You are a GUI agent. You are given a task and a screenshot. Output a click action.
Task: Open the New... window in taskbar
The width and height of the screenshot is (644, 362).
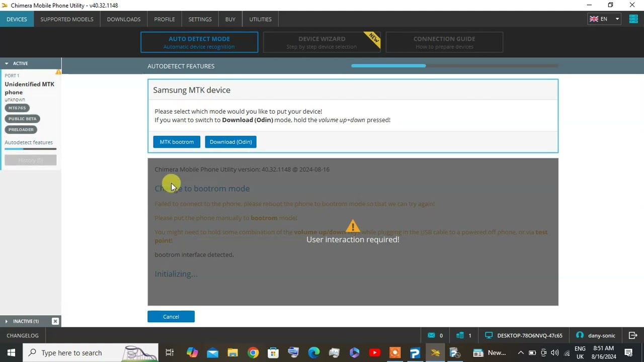click(490, 352)
